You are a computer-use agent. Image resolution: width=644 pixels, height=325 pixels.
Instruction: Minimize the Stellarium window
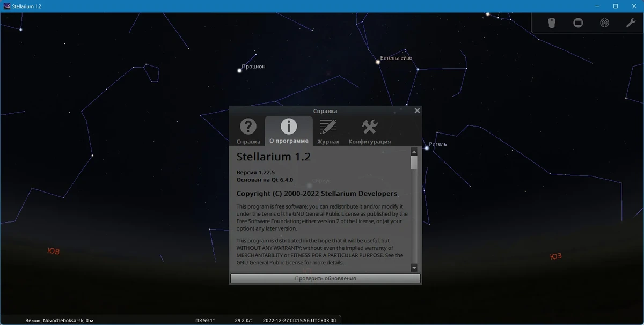597,6
